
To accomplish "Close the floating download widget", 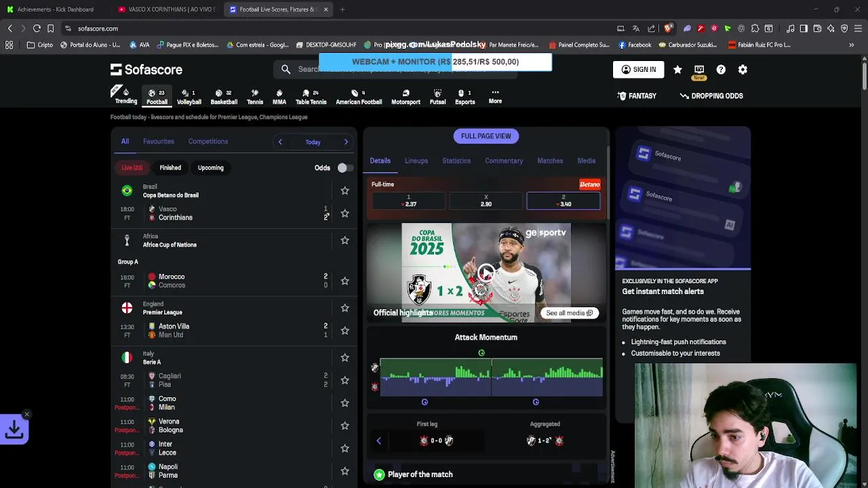I will click(26, 414).
